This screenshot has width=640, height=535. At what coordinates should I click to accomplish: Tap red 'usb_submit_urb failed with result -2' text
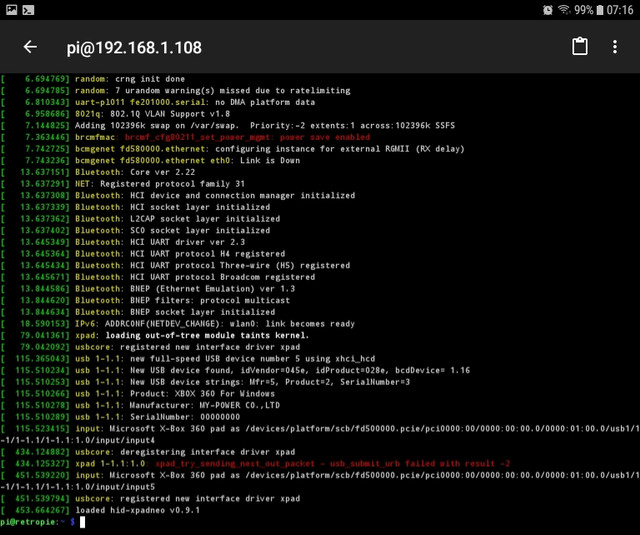[420, 464]
